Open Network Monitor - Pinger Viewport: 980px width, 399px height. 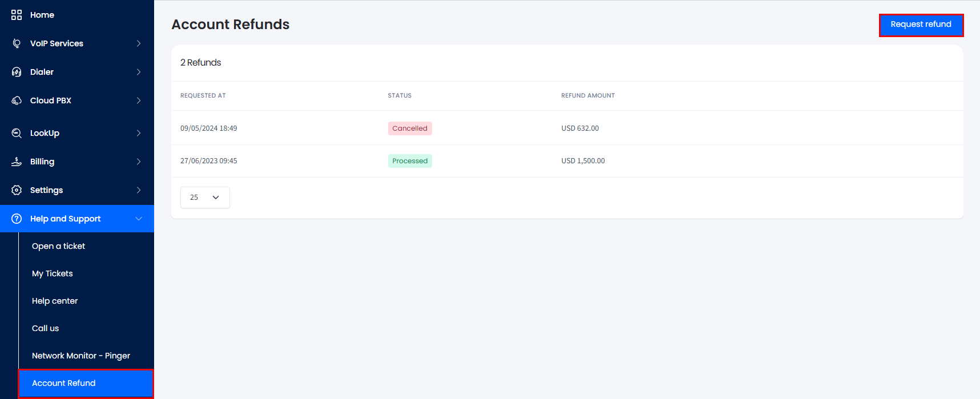tap(81, 356)
